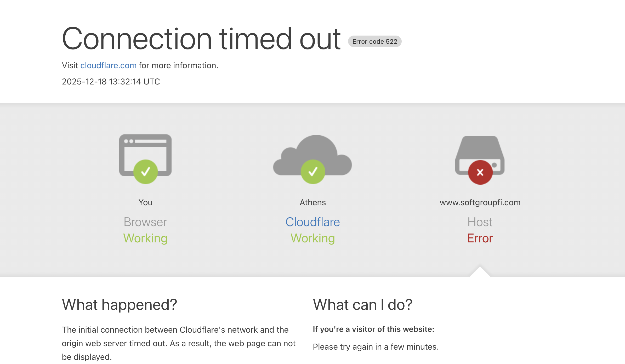The height and width of the screenshot is (364, 625).
Task: Click the green checkmark on cloud icon
Action: coord(313,172)
